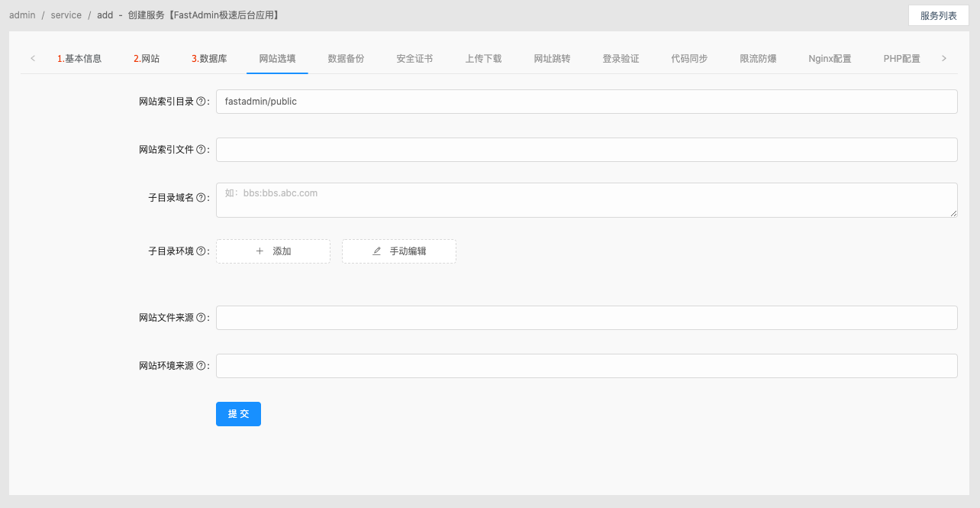Open the 网站索引文件 help tooltip icon

tap(203, 149)
